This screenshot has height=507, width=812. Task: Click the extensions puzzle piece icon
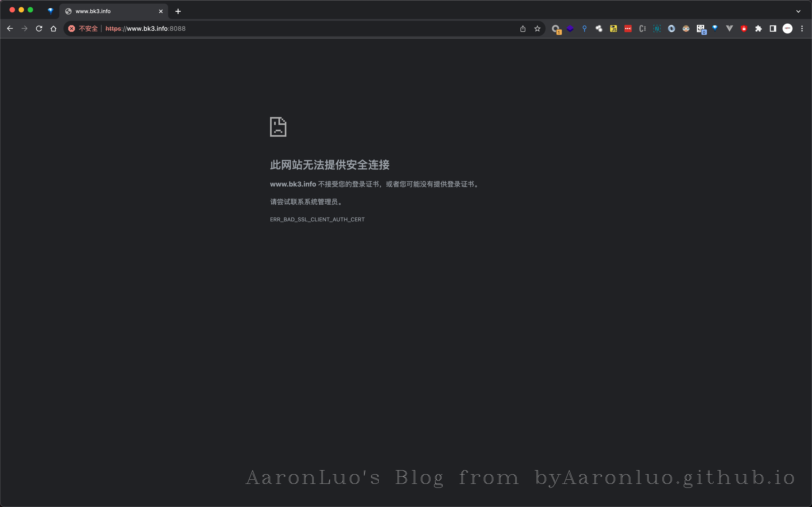click(758, 29)
